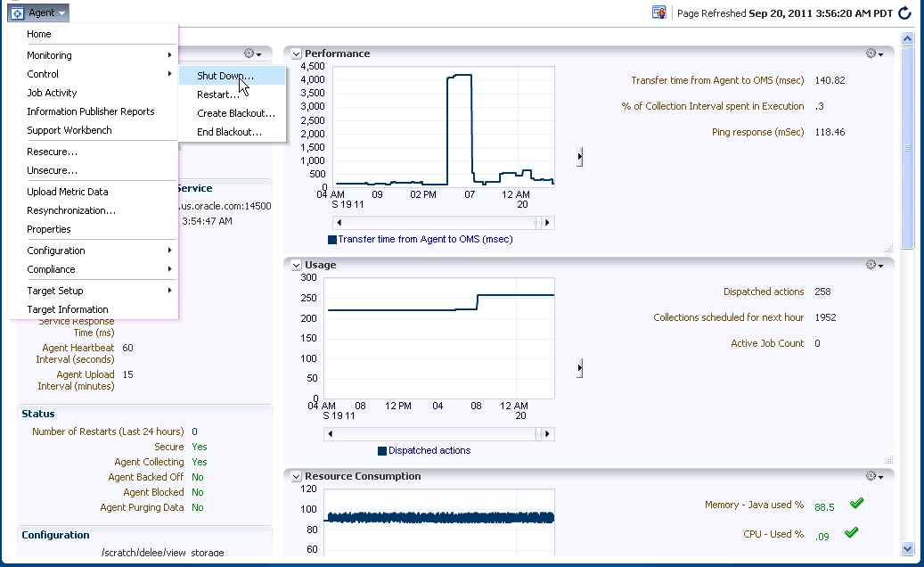Expand the Compliance submenu
Image resolution: width=924 pixels, height=567 pixels.
(93, 269)
